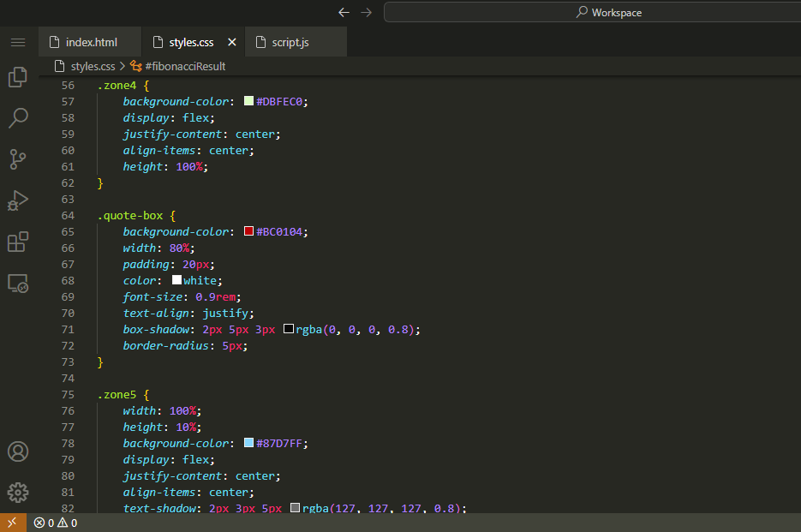
Task: Expand the #fibonacciResult breadcrumb
Action: (x=185, y=66)
